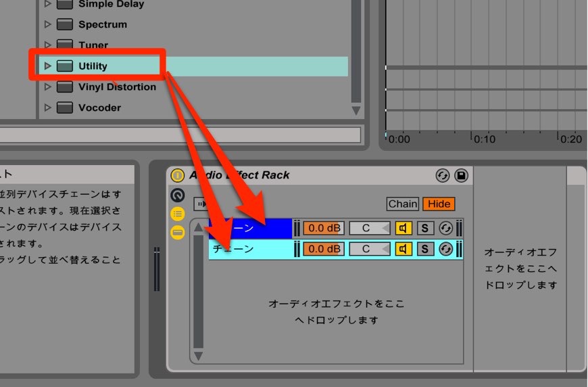Adjust second chain 0.0 dB volume
Screen dimensions: 588x387
324,249
